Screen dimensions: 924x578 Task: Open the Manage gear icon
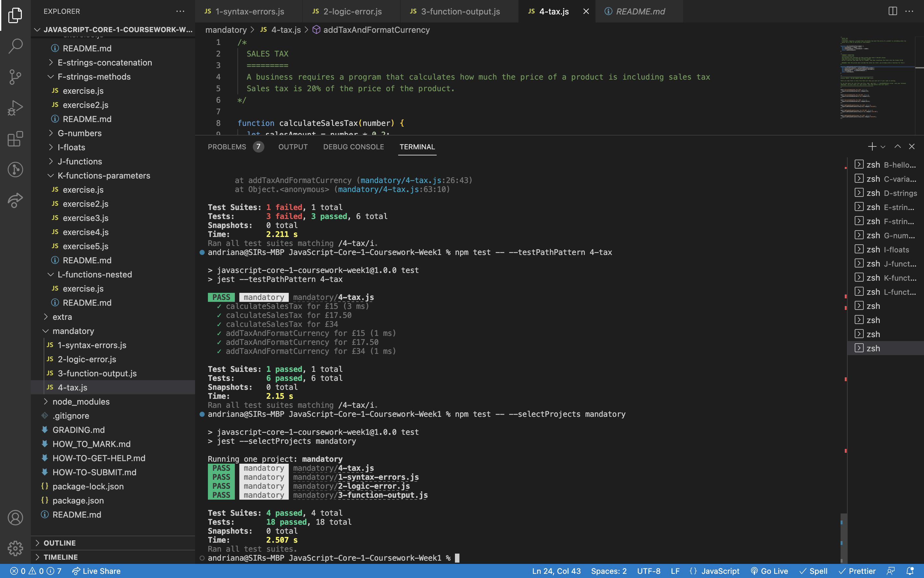pyautogui.click(x=15, y=548)
